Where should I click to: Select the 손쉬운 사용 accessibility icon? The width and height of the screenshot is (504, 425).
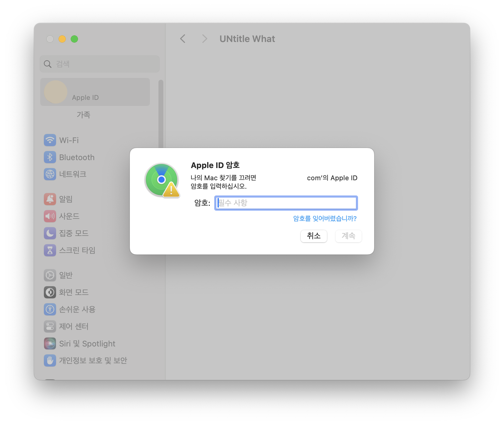click(x=50, y=309)
